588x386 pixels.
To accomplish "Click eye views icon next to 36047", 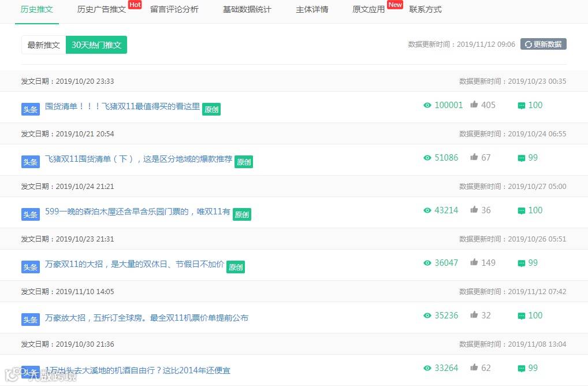I will (427, 263).
